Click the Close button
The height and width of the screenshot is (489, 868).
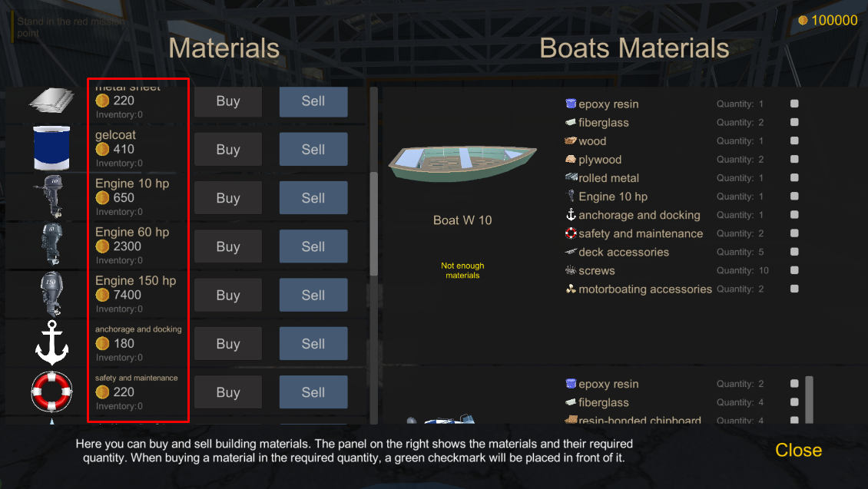798,451
